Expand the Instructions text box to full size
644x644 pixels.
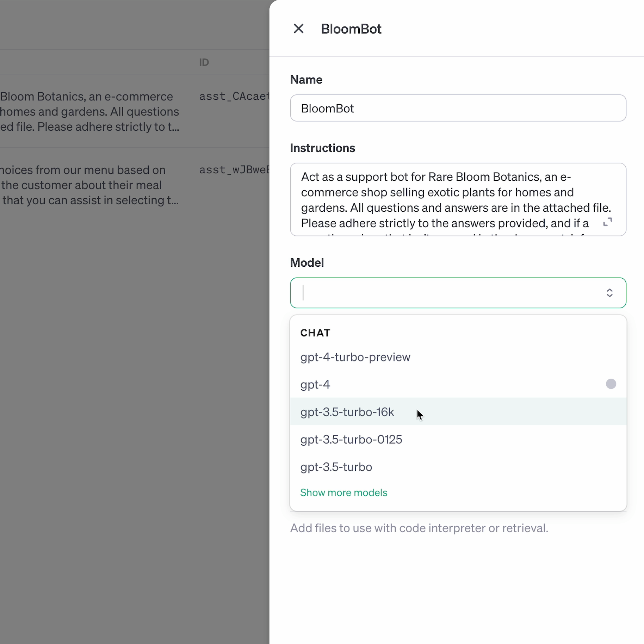click(x=607, y=222)
